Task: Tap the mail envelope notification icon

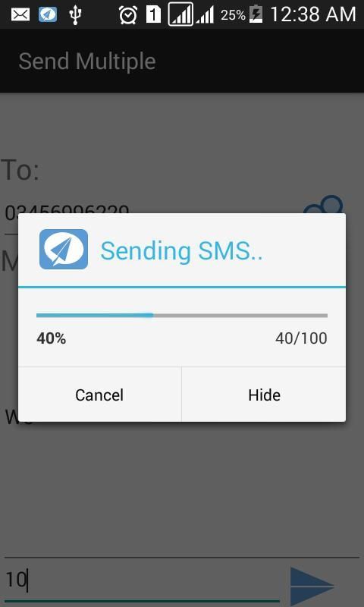Action: pyautogui.click(x=20, y=14)
